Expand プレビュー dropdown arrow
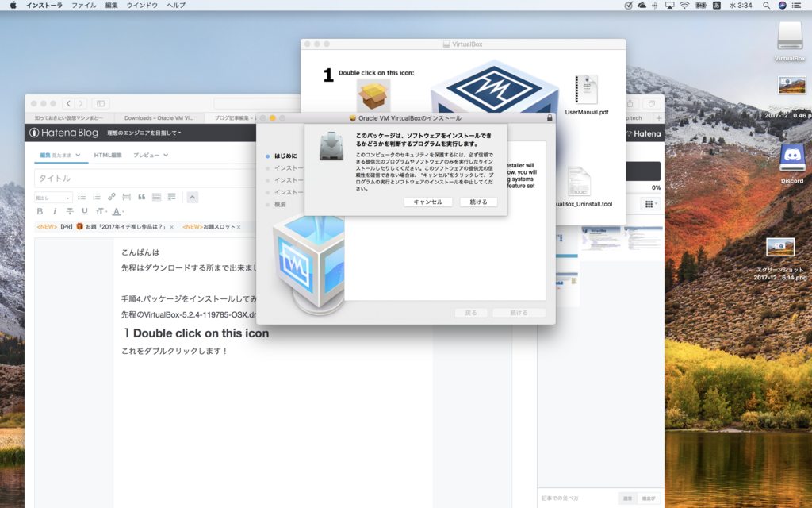This screenshot has width=812, height=508. click(x=166, y=155)
